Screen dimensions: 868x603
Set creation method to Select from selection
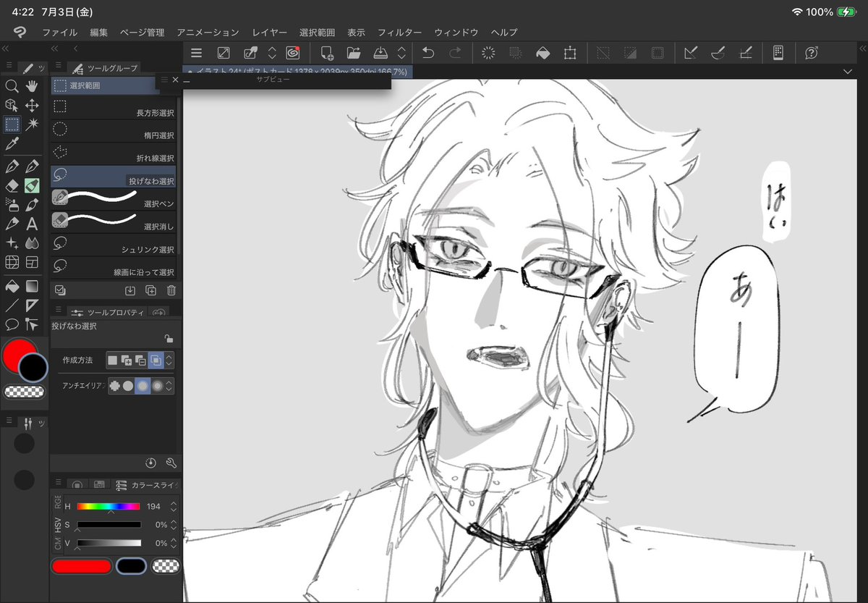coord(156,360)
